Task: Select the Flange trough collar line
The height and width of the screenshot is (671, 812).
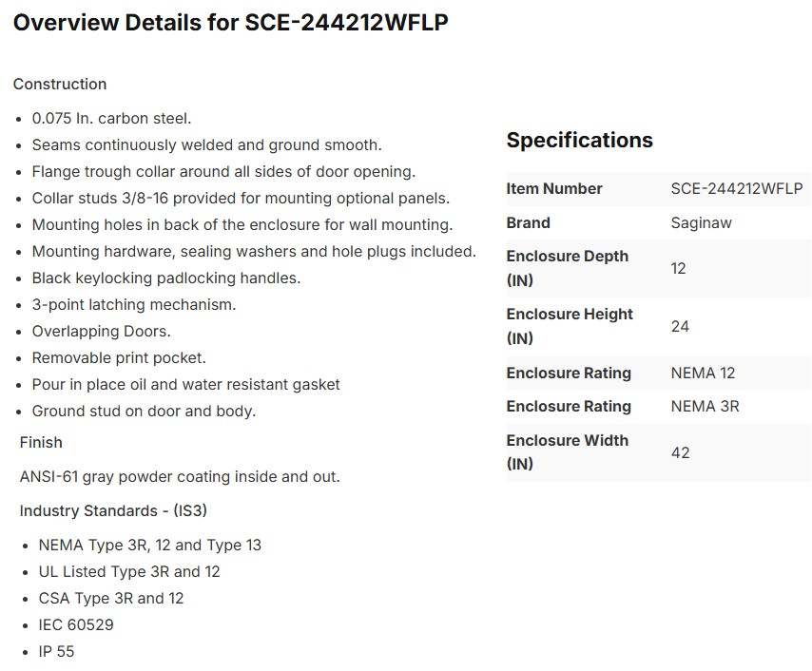Action: coord(223,171)
